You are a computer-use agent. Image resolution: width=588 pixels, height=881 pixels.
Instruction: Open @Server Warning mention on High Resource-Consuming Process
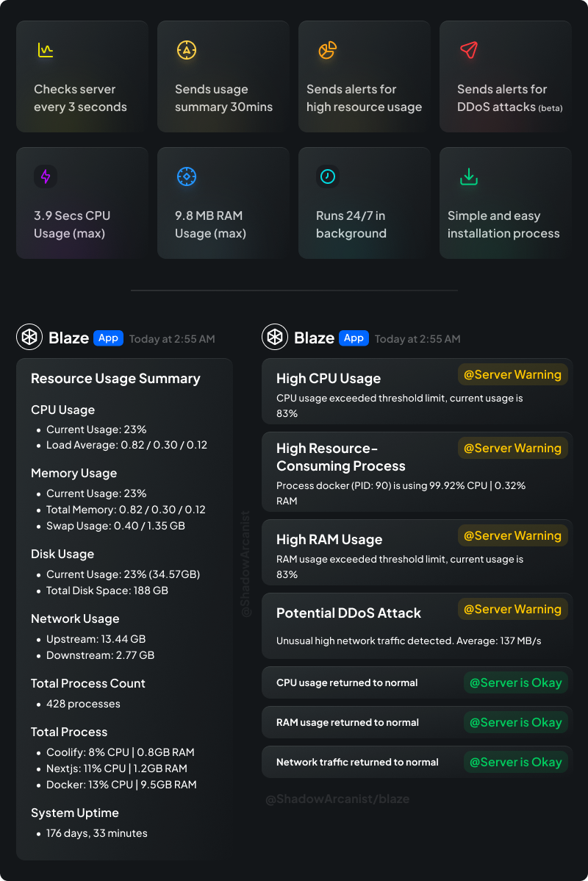click(513, 449)
